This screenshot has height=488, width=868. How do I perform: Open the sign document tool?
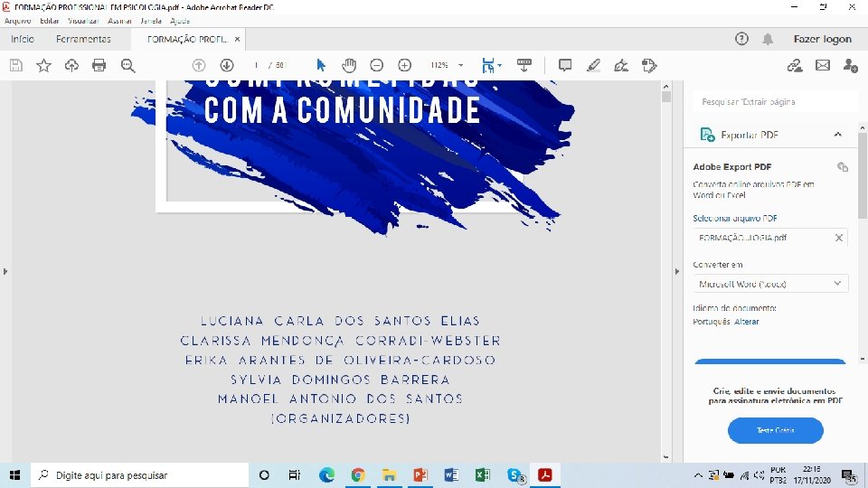coord(621,65)
